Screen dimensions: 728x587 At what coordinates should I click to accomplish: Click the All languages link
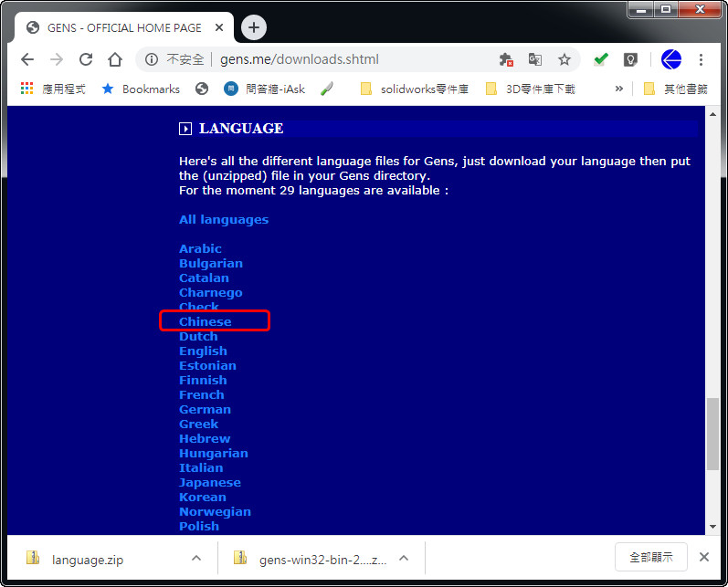coord(224,219)
